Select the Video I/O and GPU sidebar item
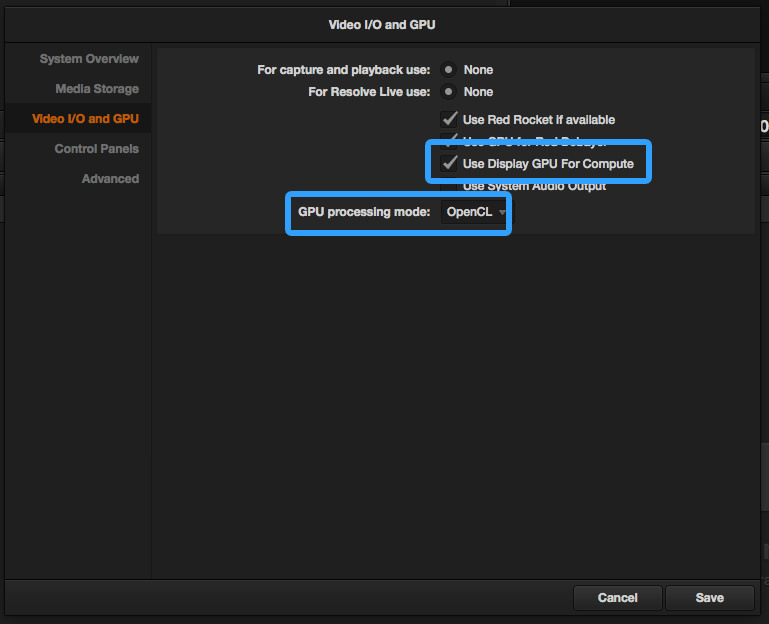 [85, 119]
